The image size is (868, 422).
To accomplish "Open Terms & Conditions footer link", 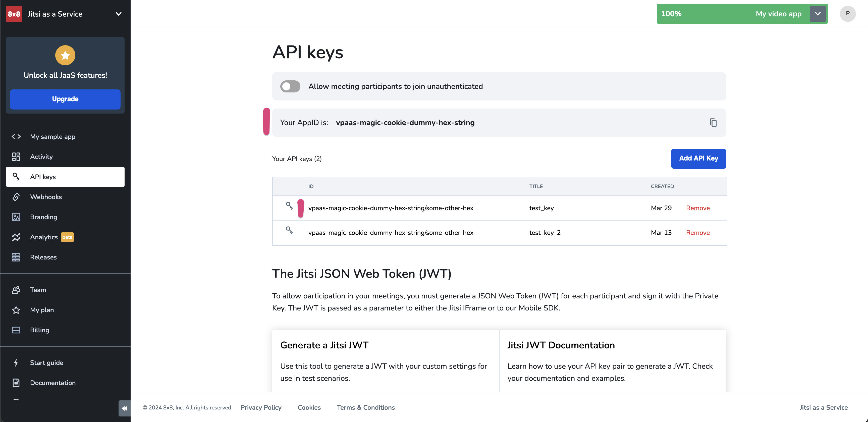I will click(x=366, y=407).
